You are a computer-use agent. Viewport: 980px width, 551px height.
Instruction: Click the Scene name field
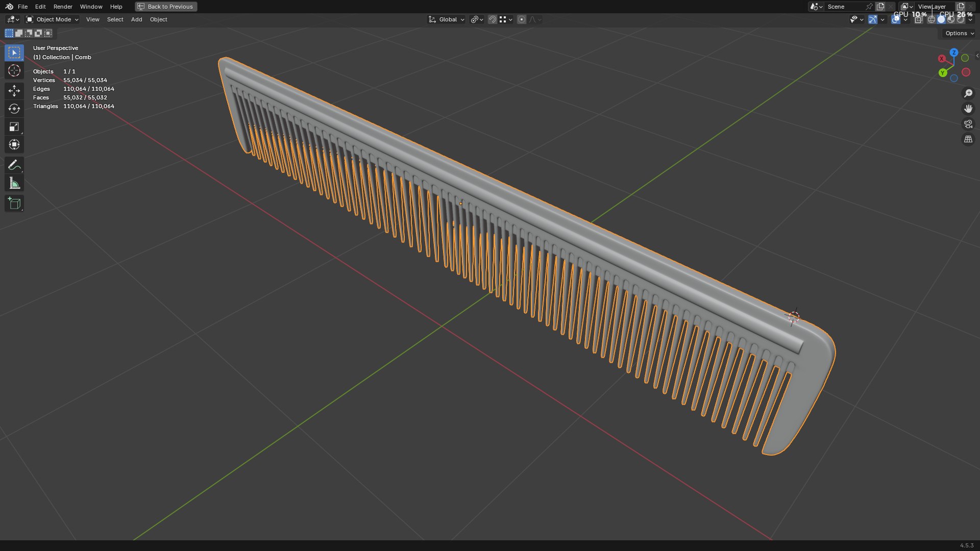click(844, 7)
